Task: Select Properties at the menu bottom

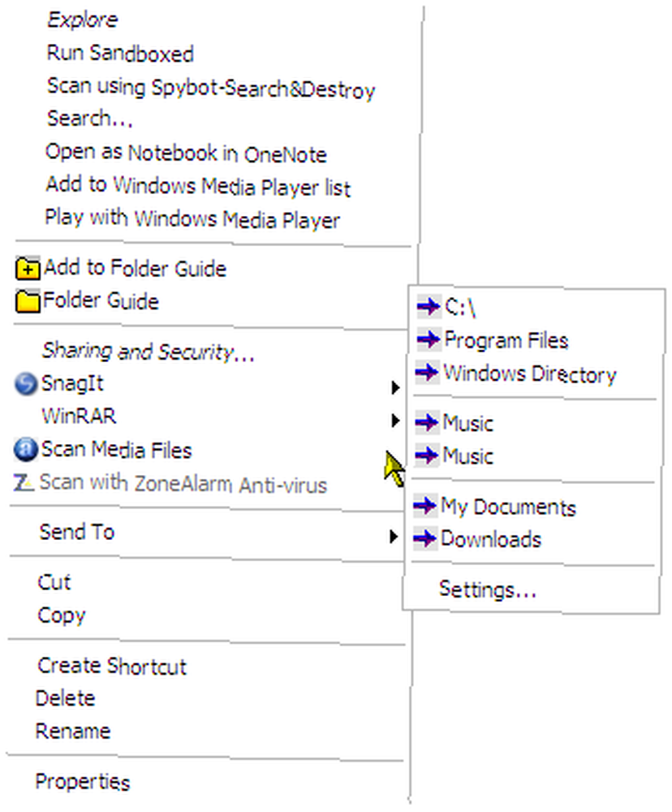Action: point(82,782)
